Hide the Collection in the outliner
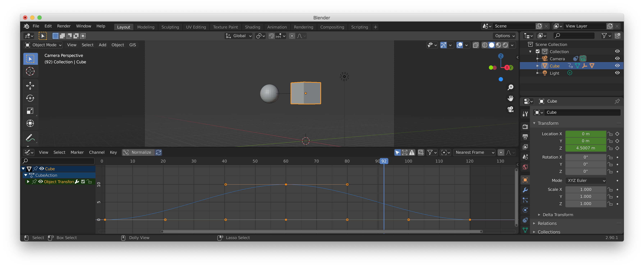This screenshot has width=644, height=268. (x=617, y=51)
